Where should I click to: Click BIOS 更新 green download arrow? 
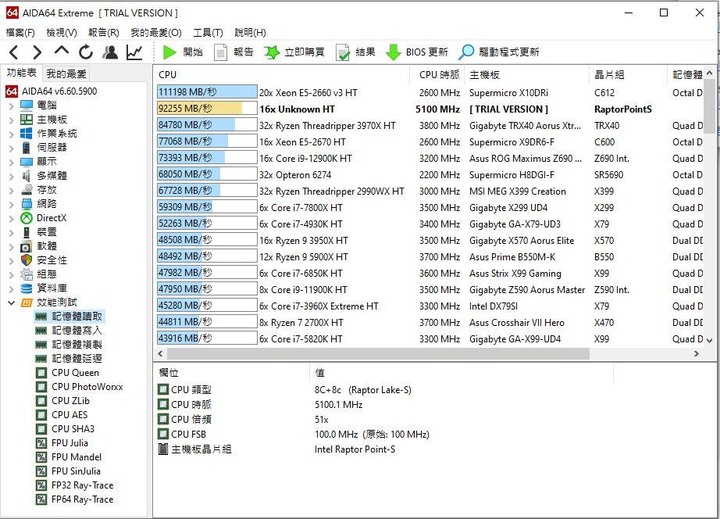pyautogui.click(x=393, y=52)
